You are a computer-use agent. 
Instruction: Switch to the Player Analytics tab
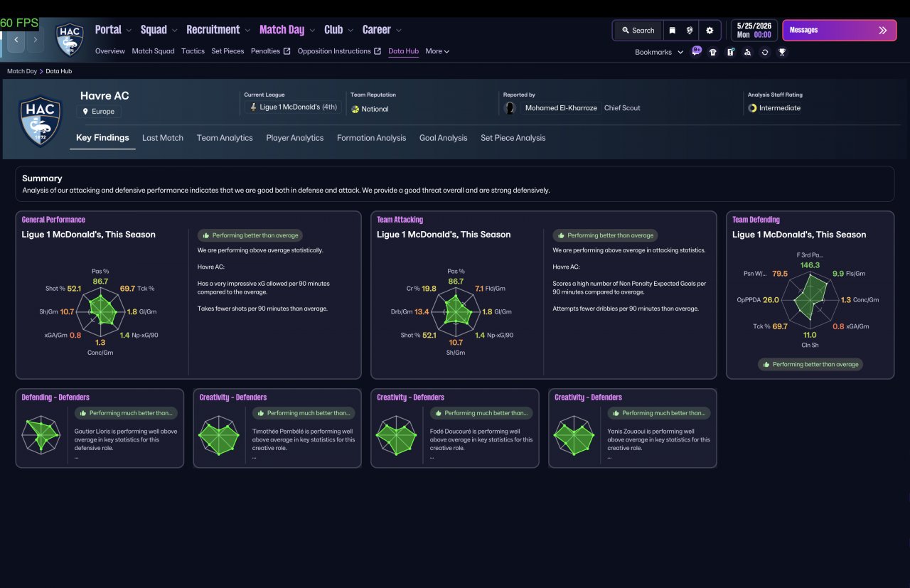[x=295, y=138]
